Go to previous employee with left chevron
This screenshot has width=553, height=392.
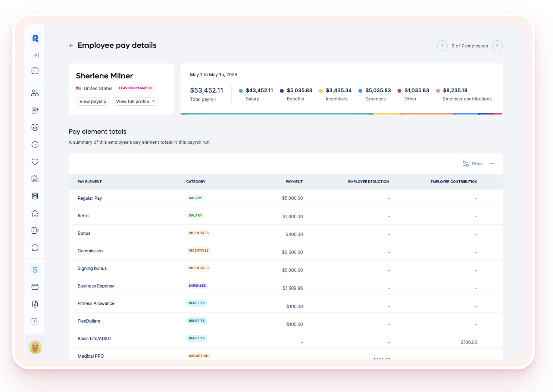pos(442,46)
